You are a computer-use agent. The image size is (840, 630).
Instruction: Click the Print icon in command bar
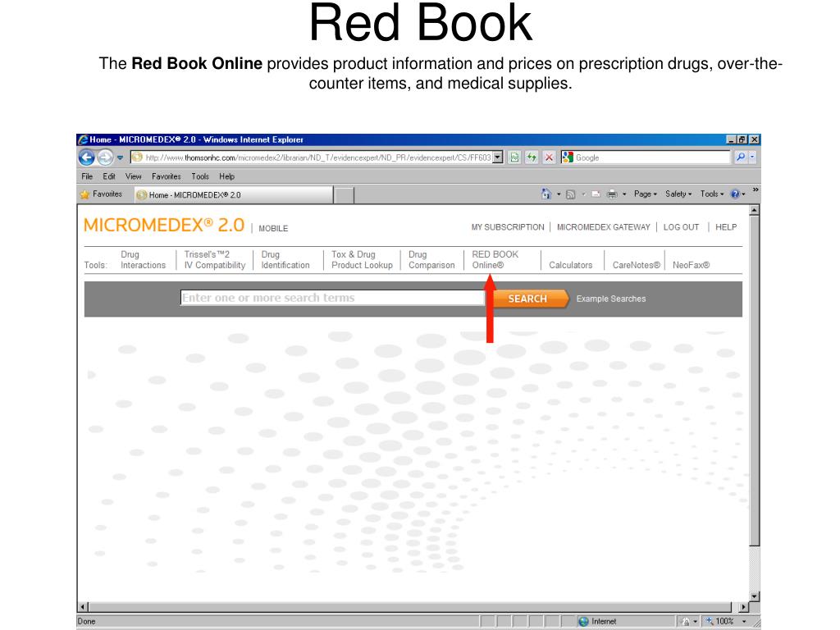[x=612, y=194]
